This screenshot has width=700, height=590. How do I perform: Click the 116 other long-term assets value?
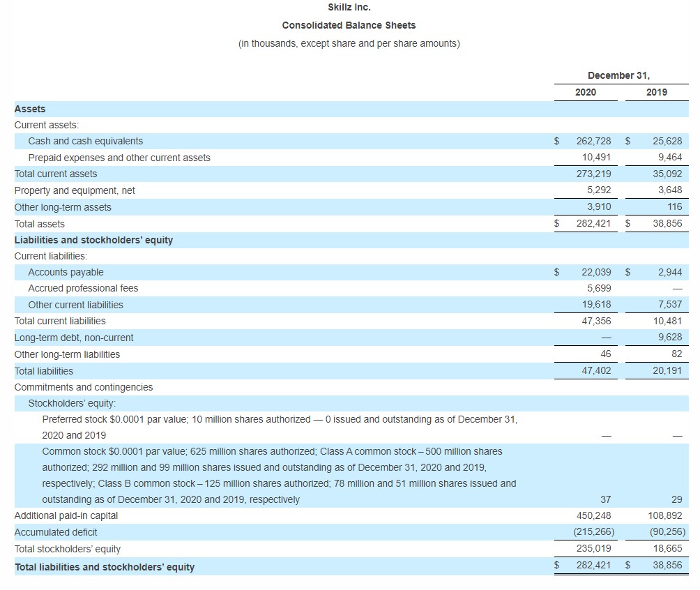point(675,207)
